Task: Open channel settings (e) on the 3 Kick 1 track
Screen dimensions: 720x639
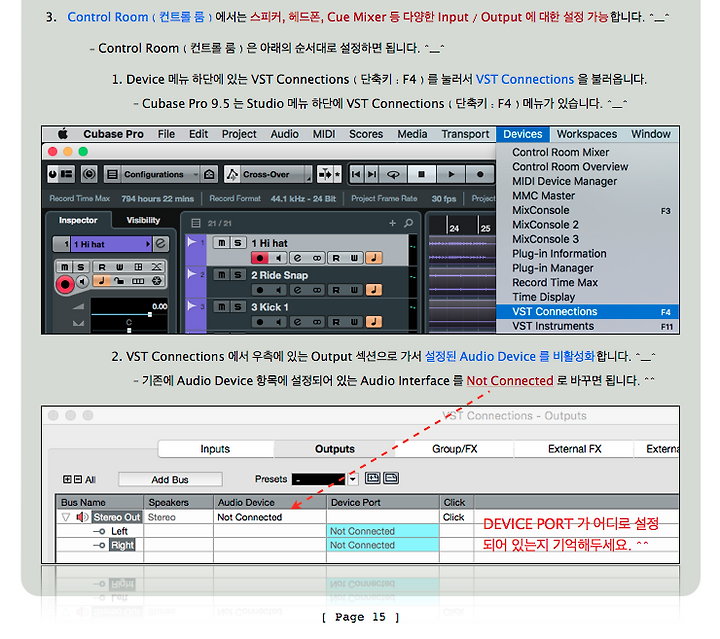Action: 298,322
